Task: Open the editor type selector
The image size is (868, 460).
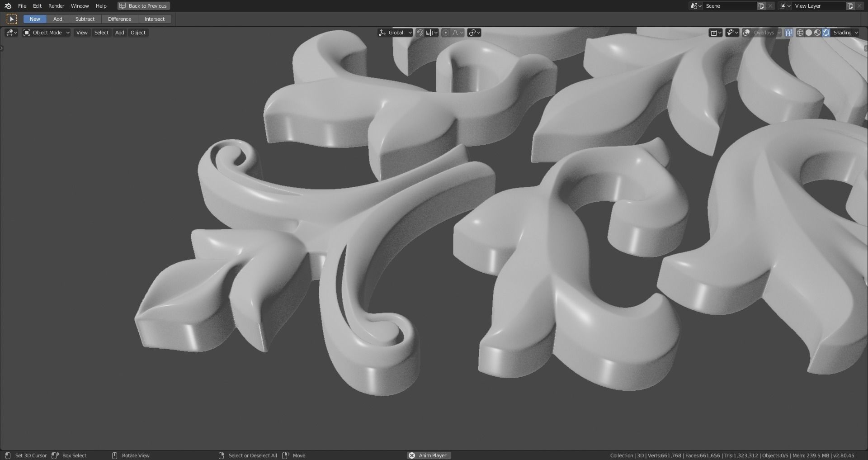Action: click(x=11, y=33)
